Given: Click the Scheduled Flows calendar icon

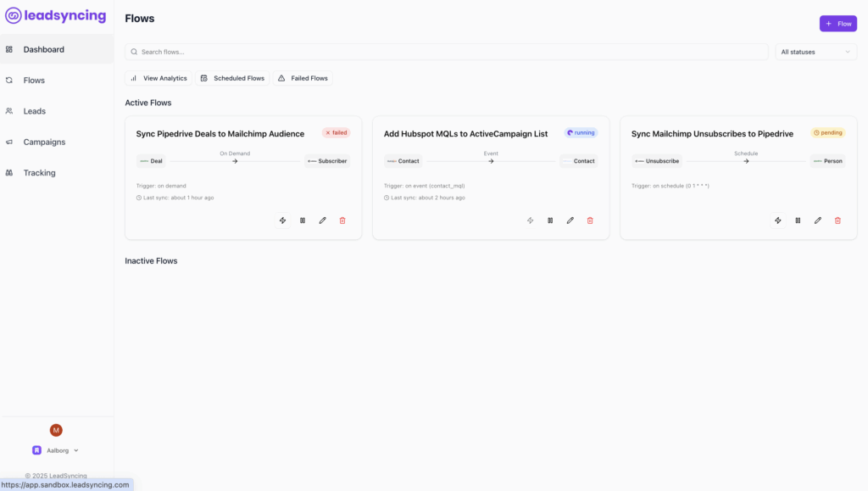Looking at the screenshot, I should point(203,78).
